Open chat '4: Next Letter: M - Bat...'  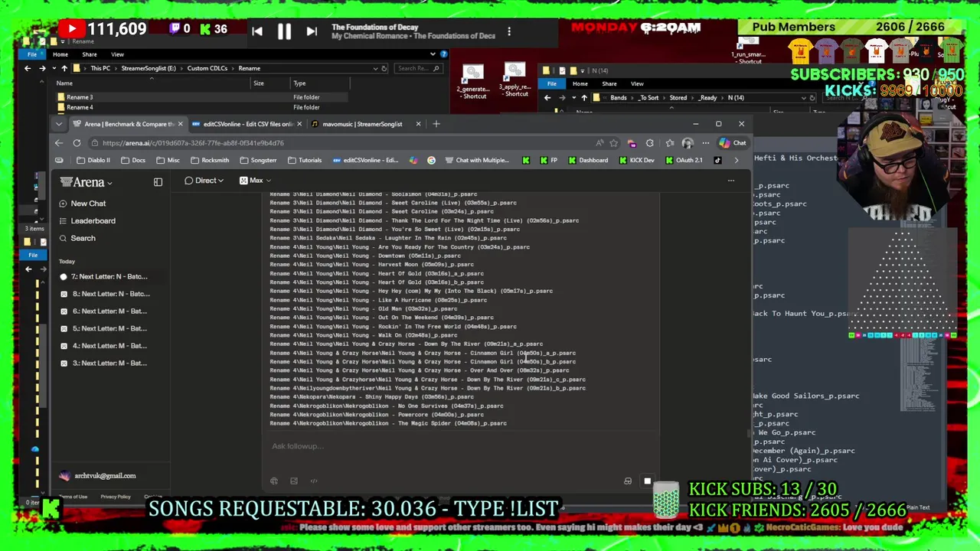pyautogui.click(x=109, y=346)
